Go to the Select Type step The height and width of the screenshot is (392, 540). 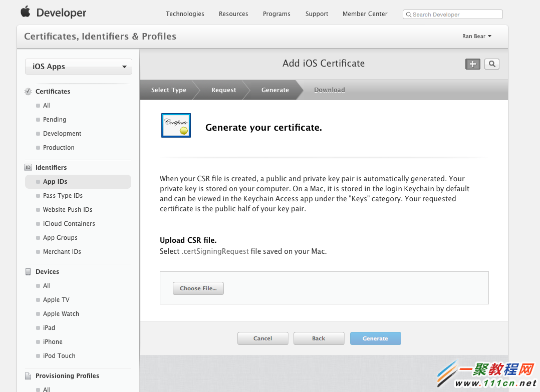click(168, 90)
